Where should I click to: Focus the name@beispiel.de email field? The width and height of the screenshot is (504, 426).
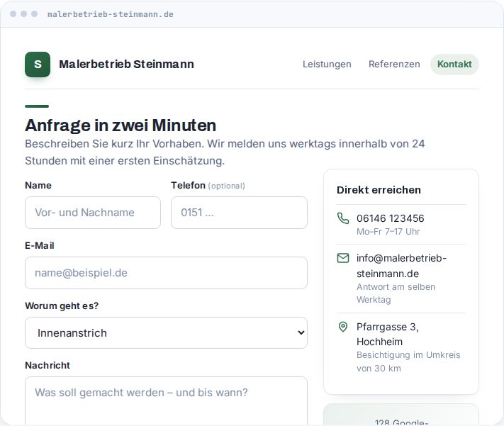(x=166, y=273)
